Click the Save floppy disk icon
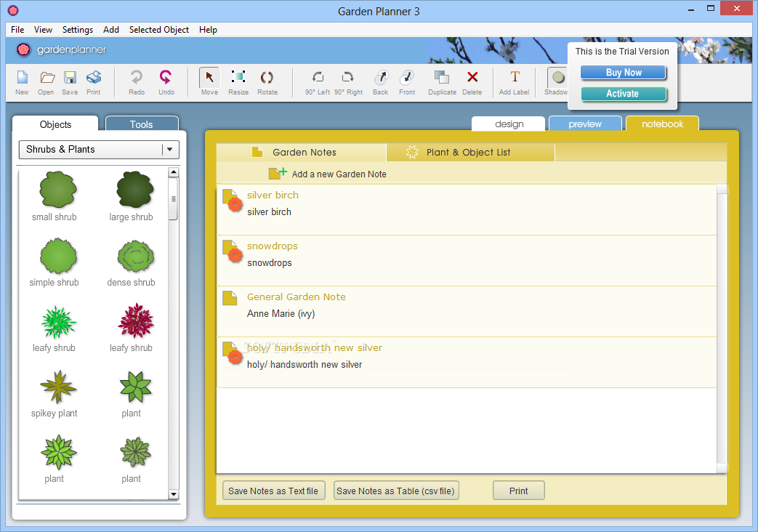This screenshot has width=758, height=532. click(70, 77)
